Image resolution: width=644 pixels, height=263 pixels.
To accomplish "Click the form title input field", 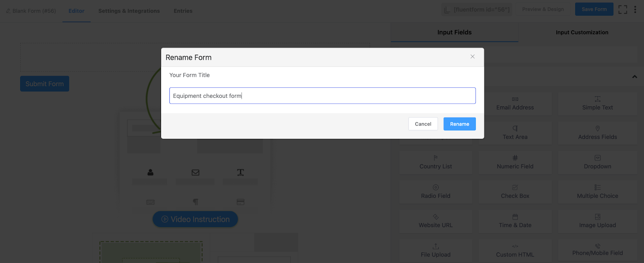I will pos(322,96).
